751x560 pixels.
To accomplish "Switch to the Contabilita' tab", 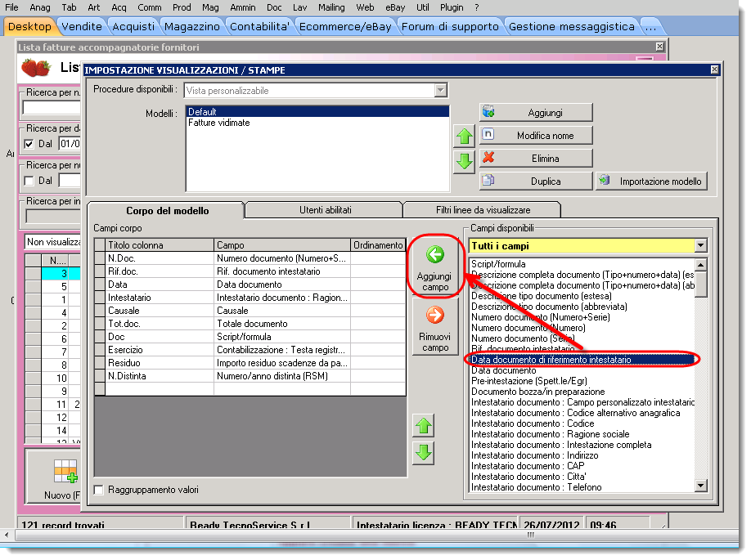I will [259, 26].
